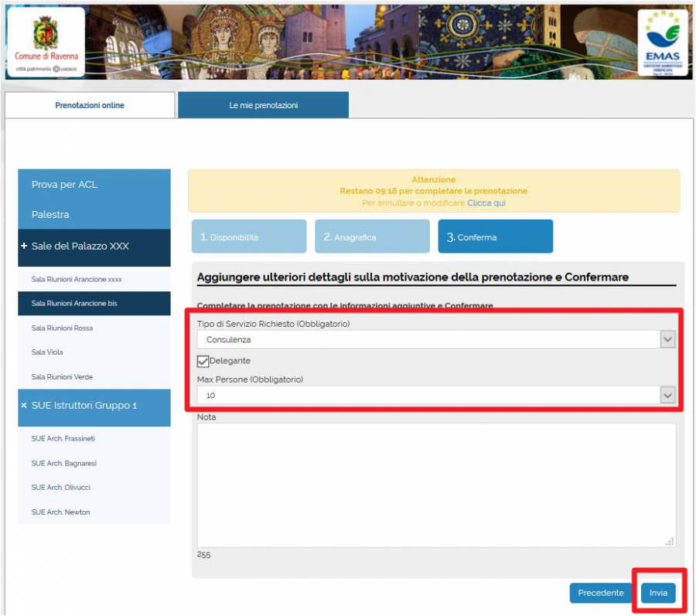
Task: Click the Nota textarea resize grip
Action: 670,542
